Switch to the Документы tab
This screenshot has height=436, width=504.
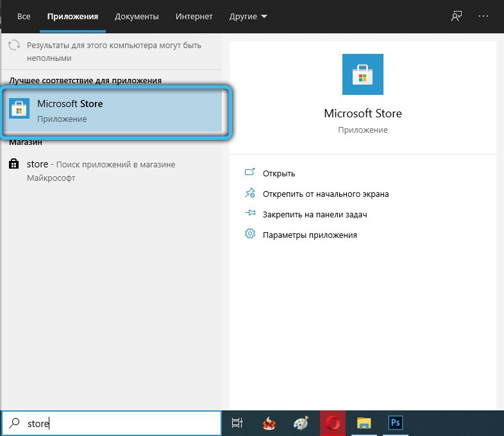tap(137, 16)
